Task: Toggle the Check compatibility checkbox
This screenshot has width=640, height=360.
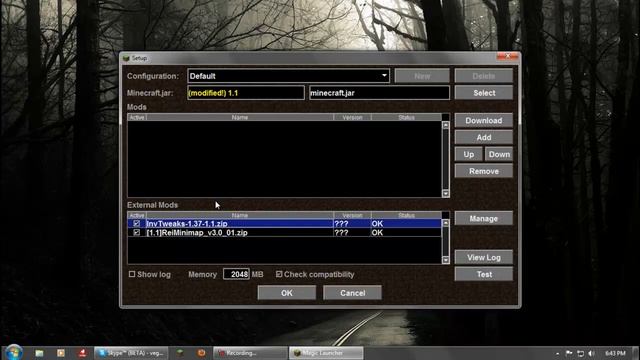Action: pos(279,274)
